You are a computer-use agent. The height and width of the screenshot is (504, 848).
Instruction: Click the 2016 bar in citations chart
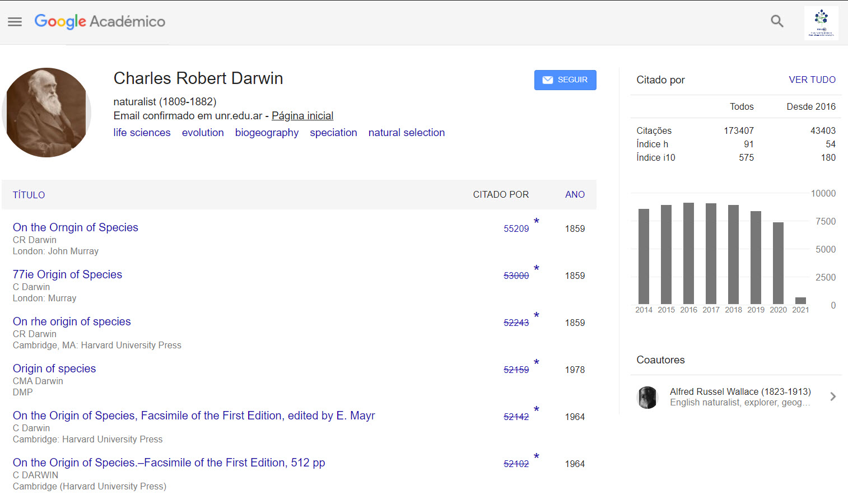[688, 253]
